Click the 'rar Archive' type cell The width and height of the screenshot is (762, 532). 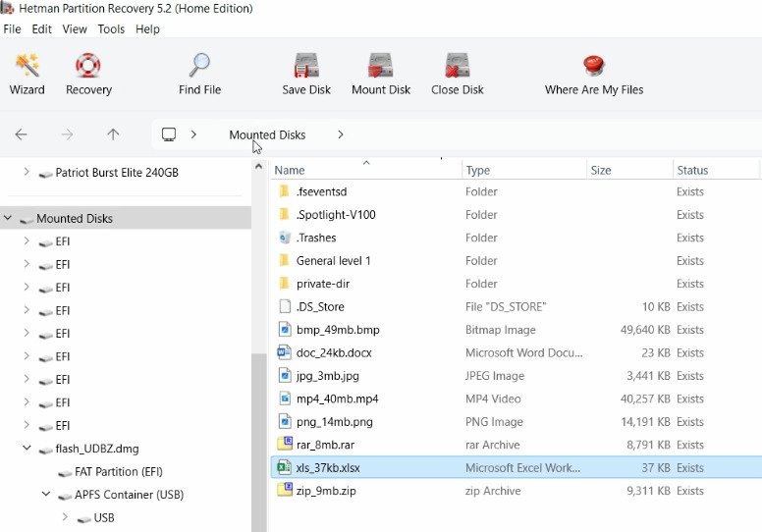pyautogui.click(x=492, y=445)
